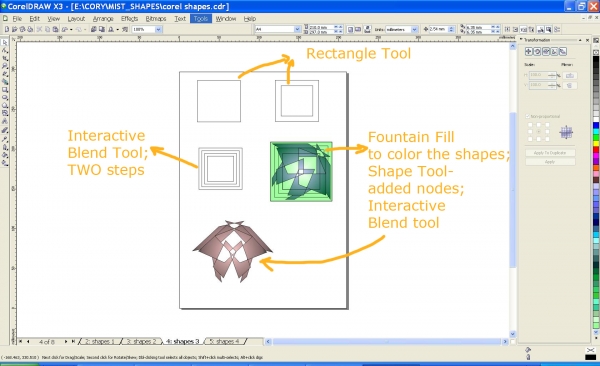This screenshot has width=600, height=366.
Task: Expand the application launcher dropdown arrow
Action: 117,29
